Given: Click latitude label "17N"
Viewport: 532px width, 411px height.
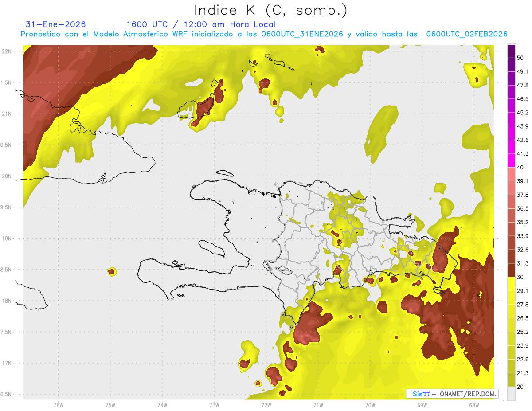Looking at the screenshot, I should (7, 363).
